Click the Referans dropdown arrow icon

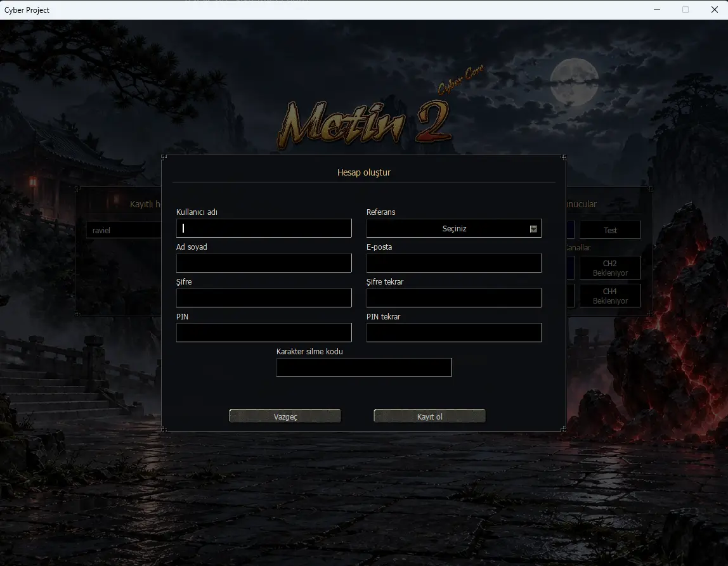click(533, 229)
